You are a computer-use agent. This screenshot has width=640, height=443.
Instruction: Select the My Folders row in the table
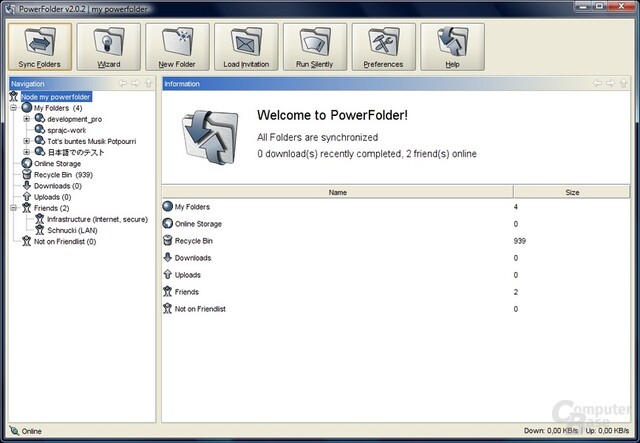coord(396,207)
